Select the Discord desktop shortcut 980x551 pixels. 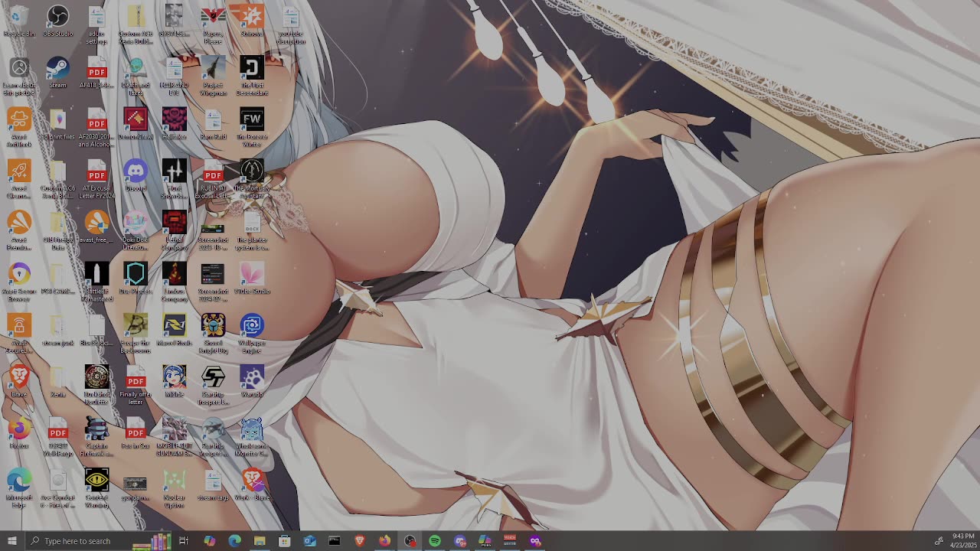[136, 175]
